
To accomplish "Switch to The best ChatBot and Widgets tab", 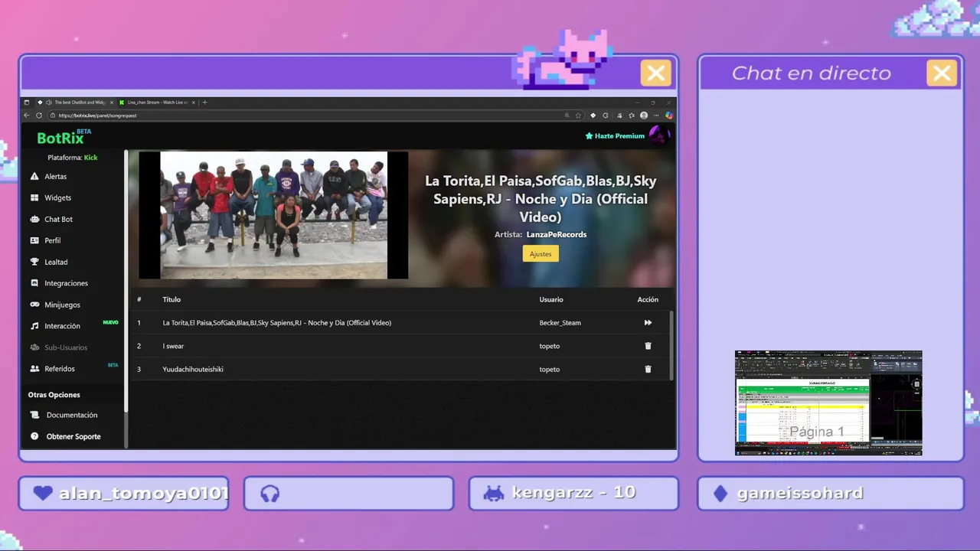I will [x=75, y=102].
